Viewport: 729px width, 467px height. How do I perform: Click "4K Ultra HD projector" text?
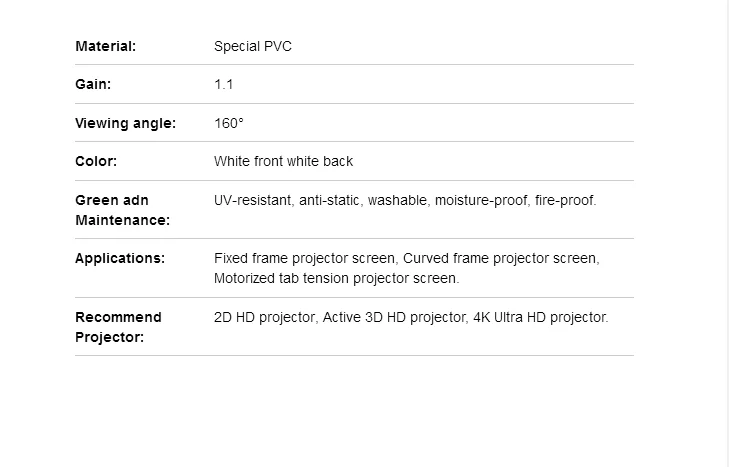coord(540,317)
